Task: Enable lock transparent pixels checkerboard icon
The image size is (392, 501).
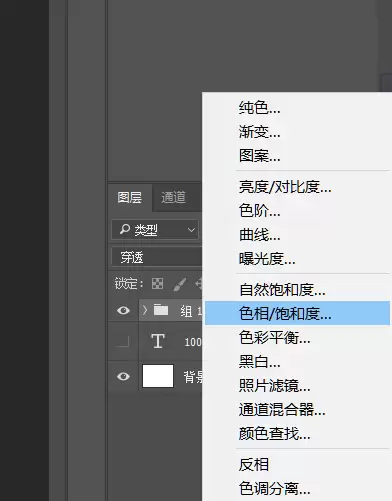Action: point(157,284)
